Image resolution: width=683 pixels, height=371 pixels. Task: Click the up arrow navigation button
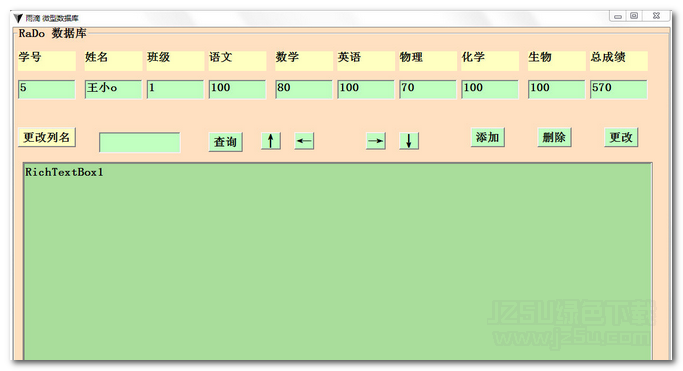[270, 141]
